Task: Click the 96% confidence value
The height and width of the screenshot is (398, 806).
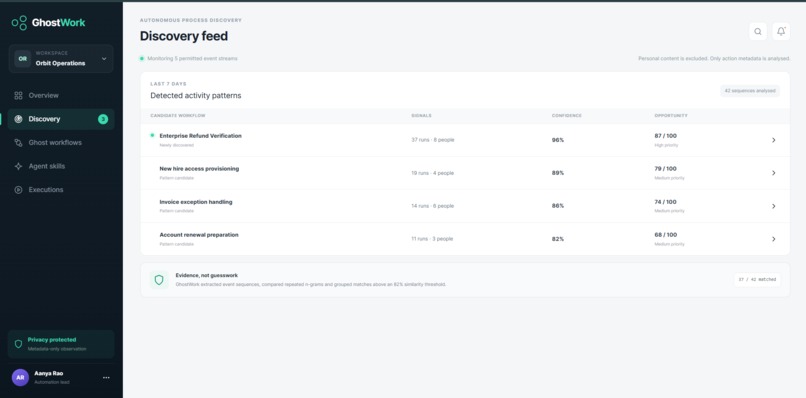Action: [x=558, y=140]
